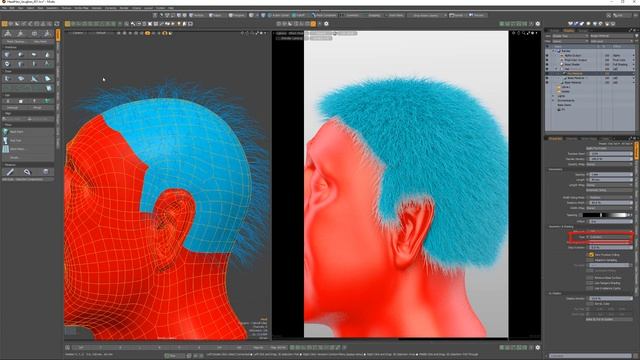Click the gear icon at bottom right of timeline

coord(538,347)
